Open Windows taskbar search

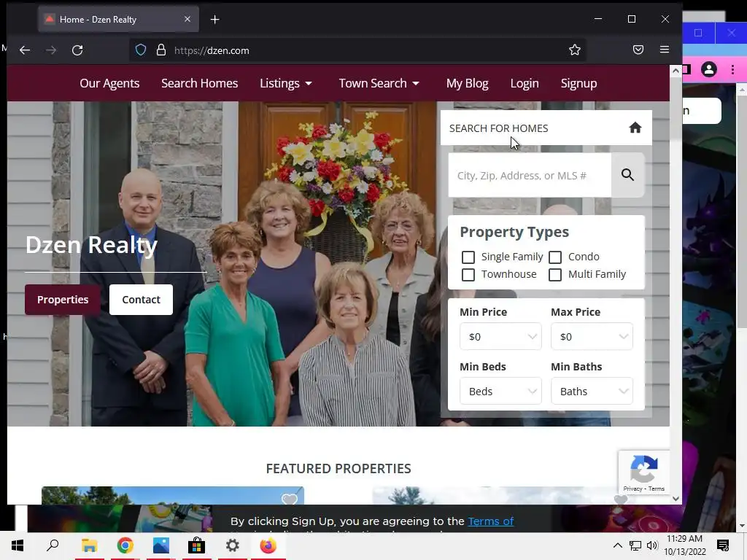[x=53, y=545]
